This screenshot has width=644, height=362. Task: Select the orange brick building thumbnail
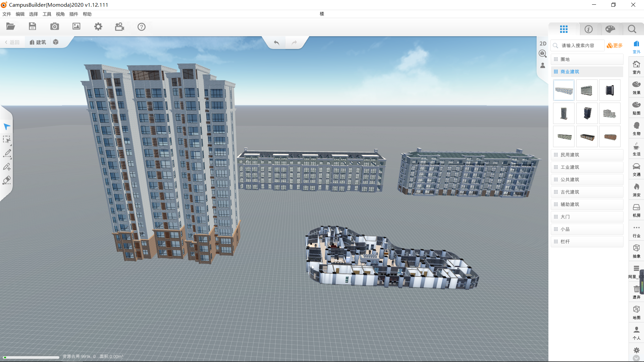[x=610, y=136]
